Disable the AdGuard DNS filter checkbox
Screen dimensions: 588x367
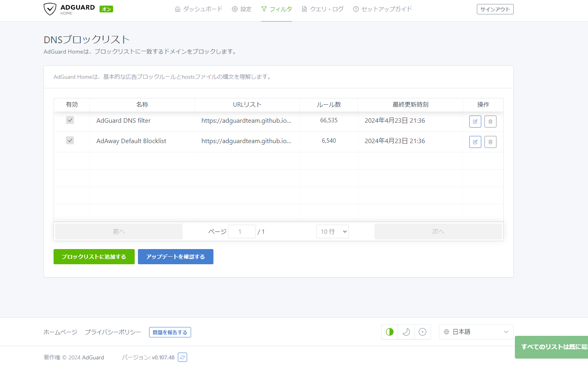(70, 120)
